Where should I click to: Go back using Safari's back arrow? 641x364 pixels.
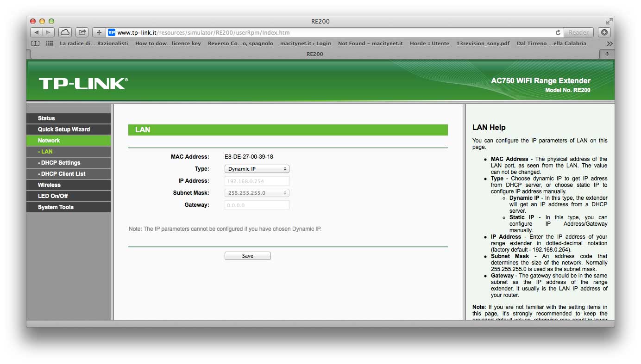[x=37, y=32]
